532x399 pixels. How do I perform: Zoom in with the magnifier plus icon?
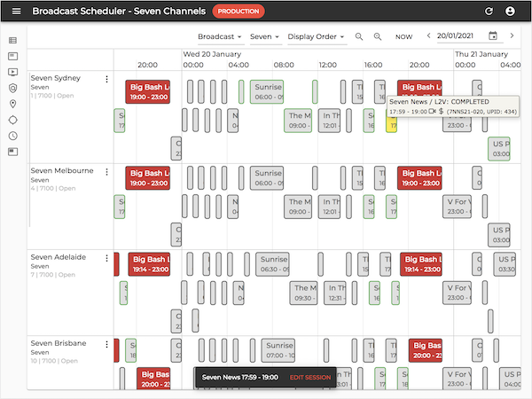click(x=378, y=36)
